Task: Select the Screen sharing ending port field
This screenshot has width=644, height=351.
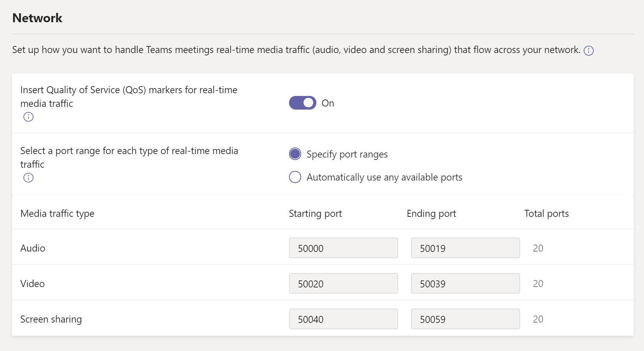Action: tap(465, 319)
